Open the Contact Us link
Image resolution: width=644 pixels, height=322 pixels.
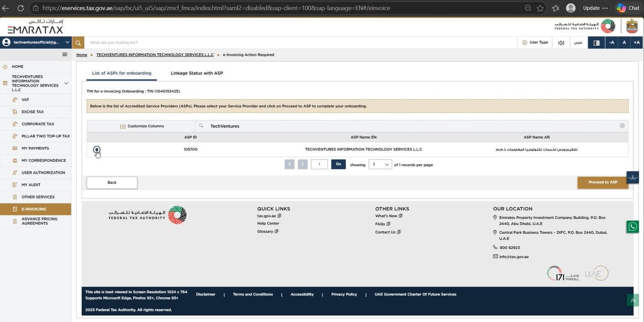[388, 232]
